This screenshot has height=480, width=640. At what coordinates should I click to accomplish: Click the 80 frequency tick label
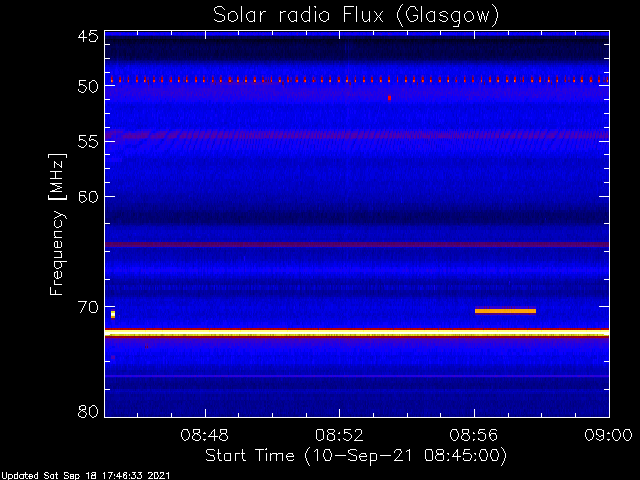[88, 411]
